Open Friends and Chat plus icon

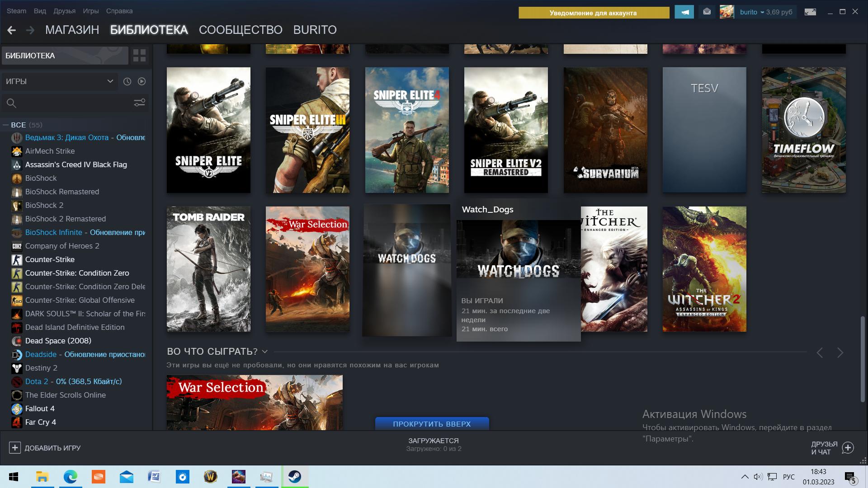848,448
